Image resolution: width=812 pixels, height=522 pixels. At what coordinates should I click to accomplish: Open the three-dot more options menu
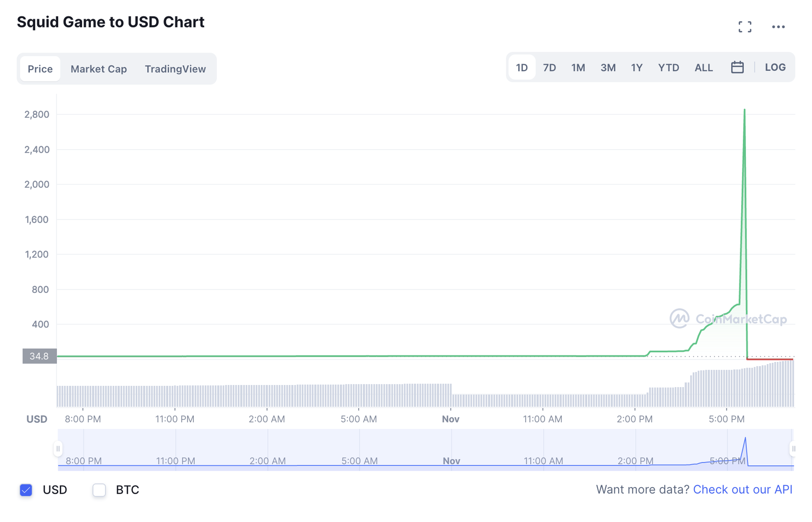pyautogui.click(x=778, y=27)
